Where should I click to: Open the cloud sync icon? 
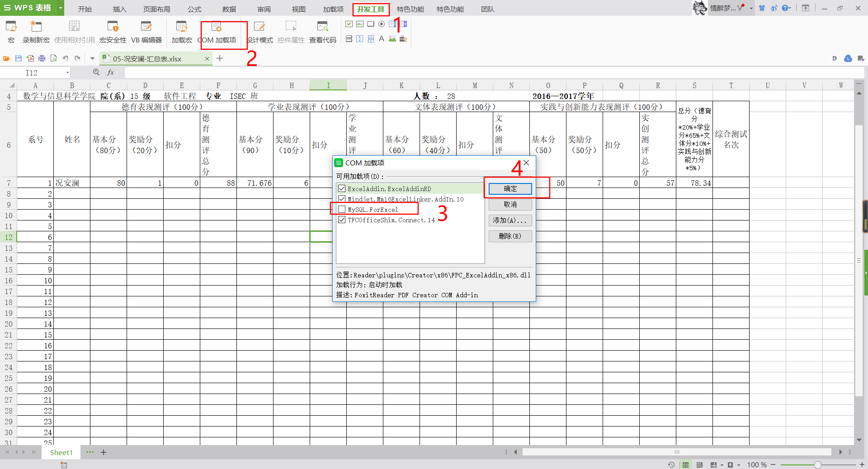(x=848, y=58)
